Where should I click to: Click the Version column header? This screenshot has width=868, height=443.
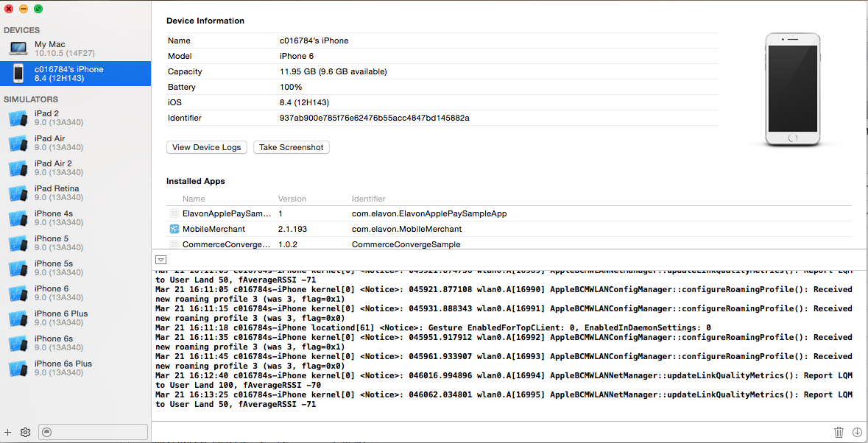[292, 199]
